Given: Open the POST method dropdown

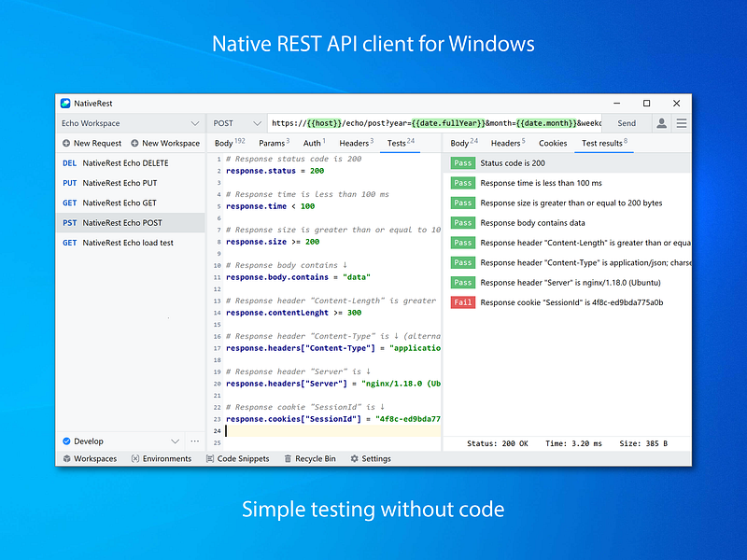Looking at the screenshot, I should [258, 123].
